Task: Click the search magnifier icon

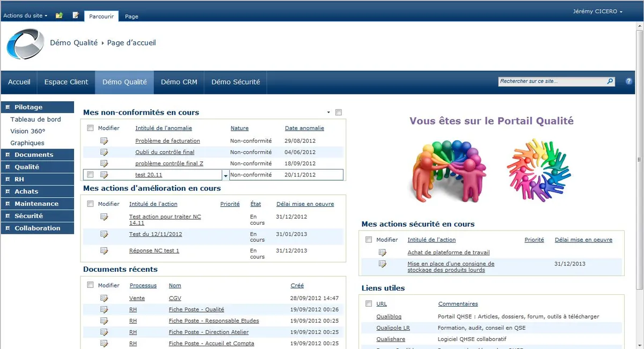Action: (610, 81)
